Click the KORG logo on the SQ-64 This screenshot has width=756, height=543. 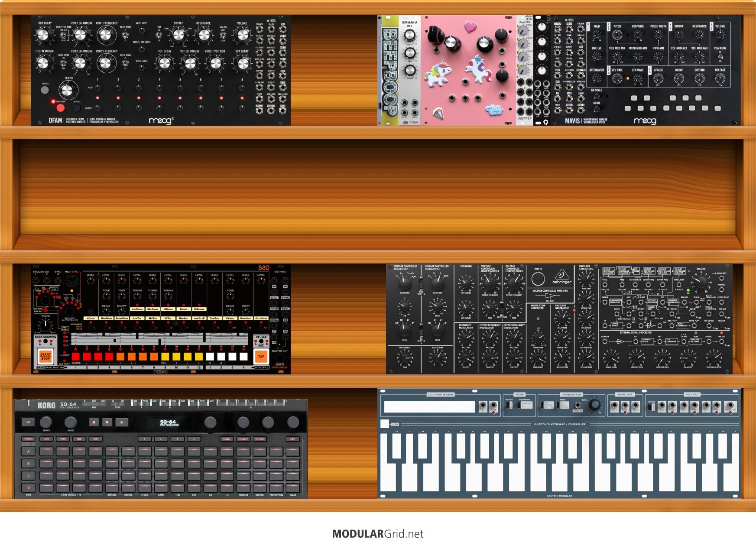pos(46,406)
